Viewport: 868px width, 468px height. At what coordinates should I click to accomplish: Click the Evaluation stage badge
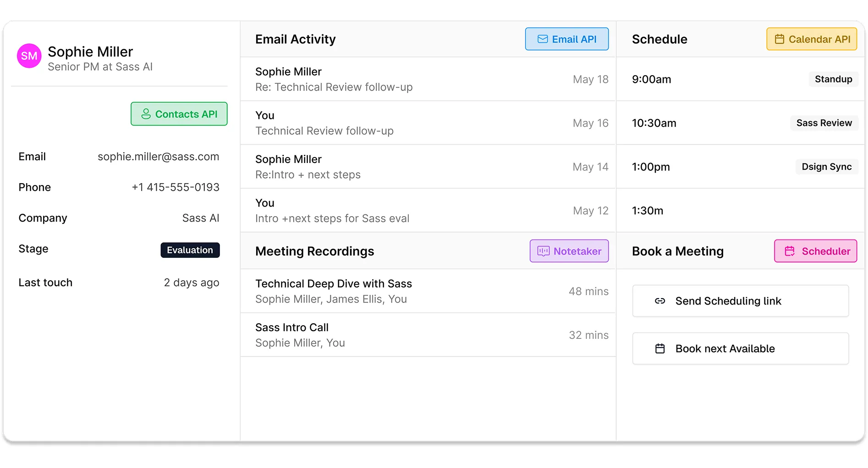tap(190, 250)
